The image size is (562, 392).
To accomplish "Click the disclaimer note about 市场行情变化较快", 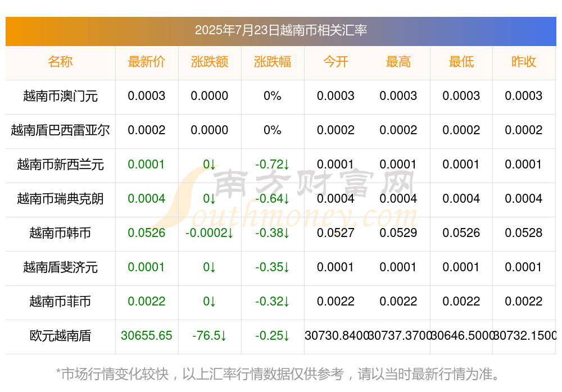I will pos(278,374).
